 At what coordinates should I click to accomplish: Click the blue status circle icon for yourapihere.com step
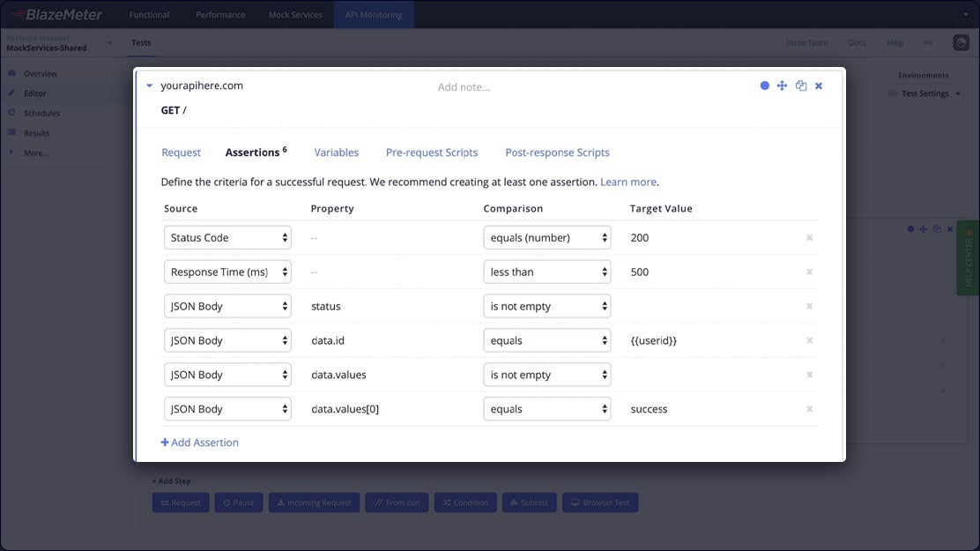[764, 86]
